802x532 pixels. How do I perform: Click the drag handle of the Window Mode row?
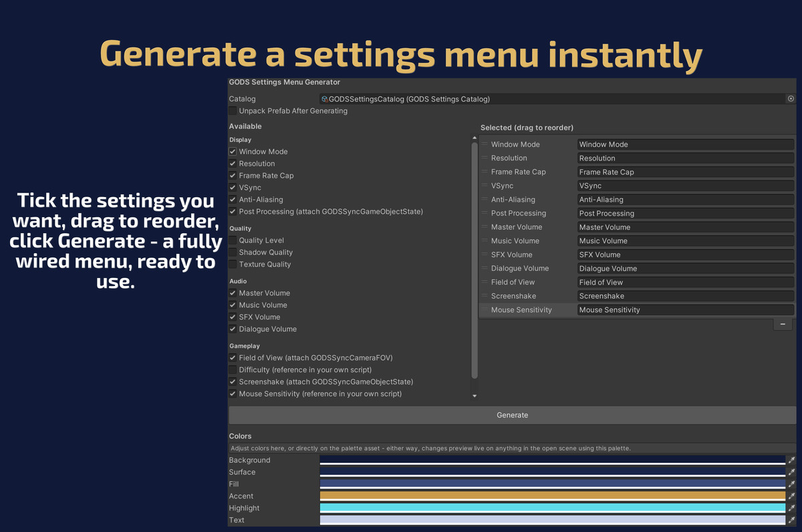pyautogui.click(x=485, y=144)
